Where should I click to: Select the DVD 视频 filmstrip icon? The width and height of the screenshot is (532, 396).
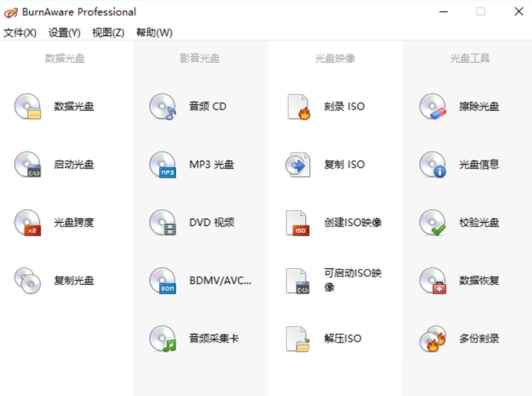point(163,223)
